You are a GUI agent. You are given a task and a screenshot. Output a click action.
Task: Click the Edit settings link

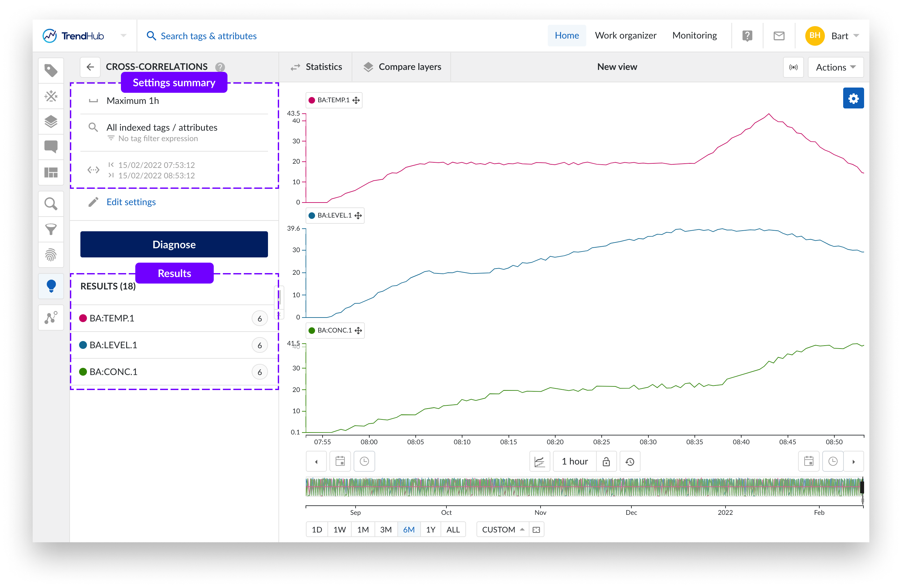coord(131,202)
